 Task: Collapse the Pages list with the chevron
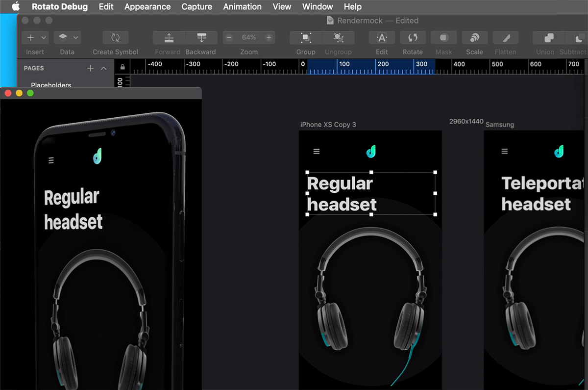pos(103,68)
